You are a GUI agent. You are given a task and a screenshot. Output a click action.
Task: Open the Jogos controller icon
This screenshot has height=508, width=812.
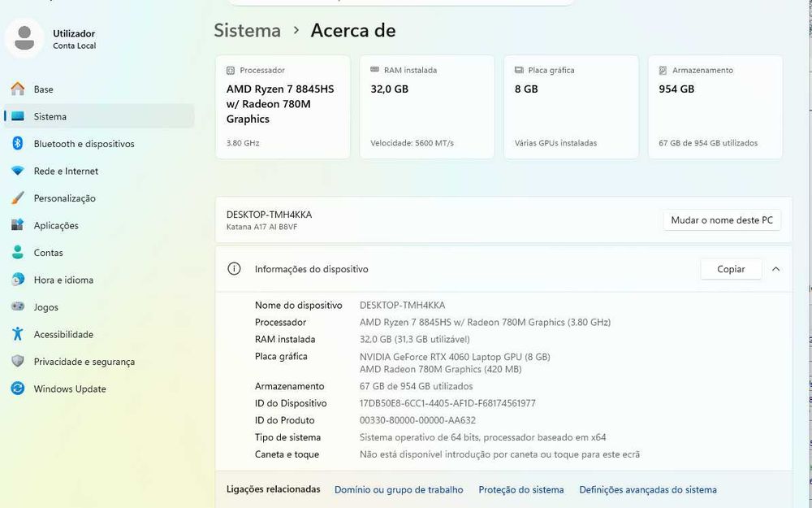(x=18, y=307)
